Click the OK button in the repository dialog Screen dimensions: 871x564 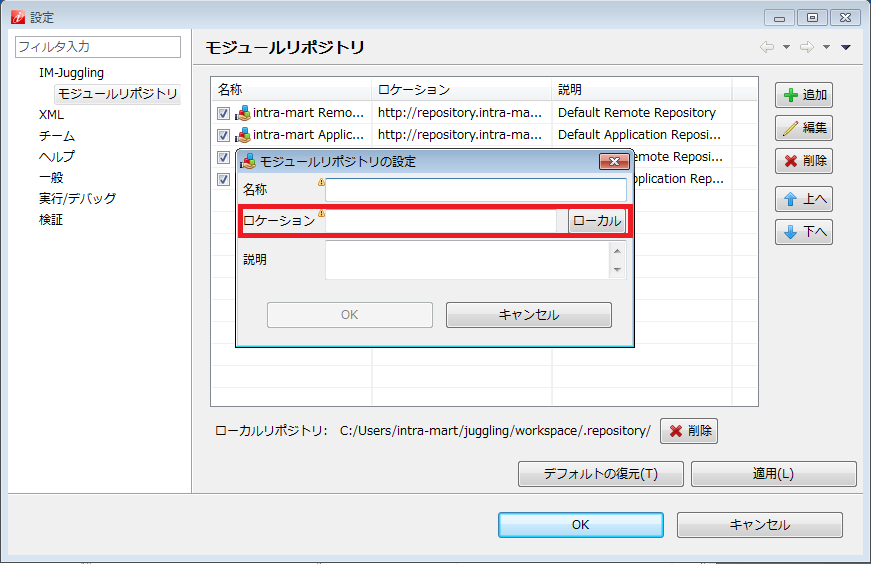click(350, 315)
